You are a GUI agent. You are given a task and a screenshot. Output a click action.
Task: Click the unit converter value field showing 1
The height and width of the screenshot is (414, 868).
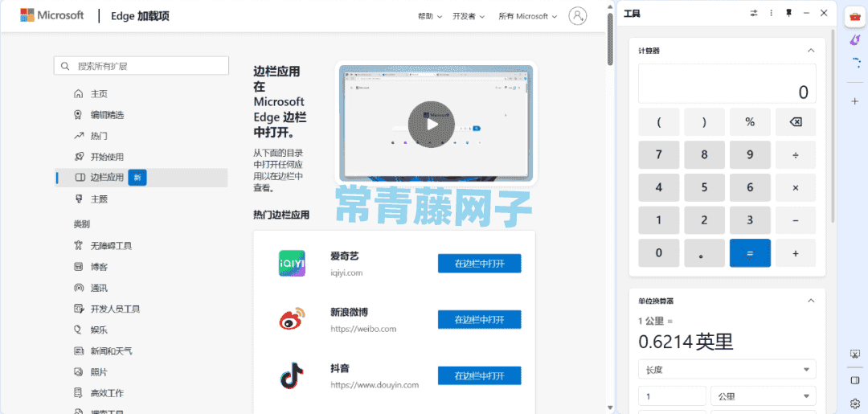click(x=672, y=396)
